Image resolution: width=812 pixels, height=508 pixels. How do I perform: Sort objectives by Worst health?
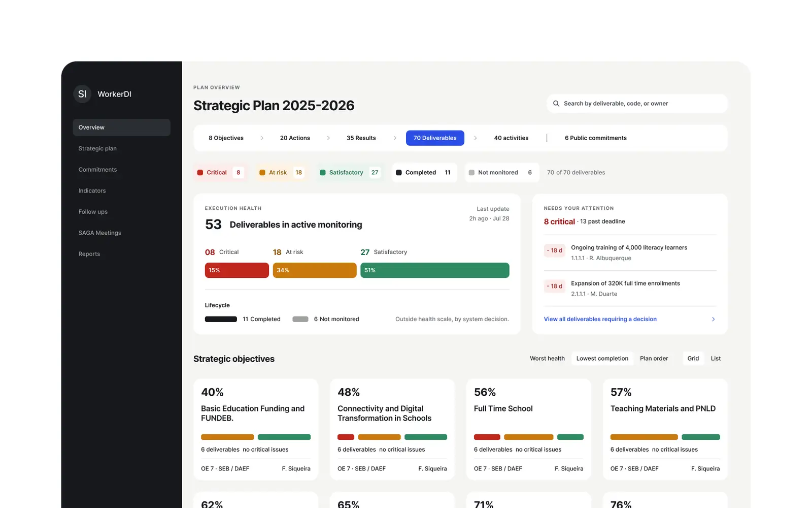[547, 359]
